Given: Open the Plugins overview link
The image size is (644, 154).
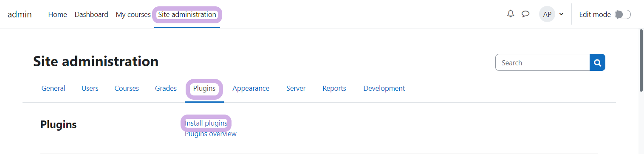Looking at the screenshot, I should pos(211,134).
